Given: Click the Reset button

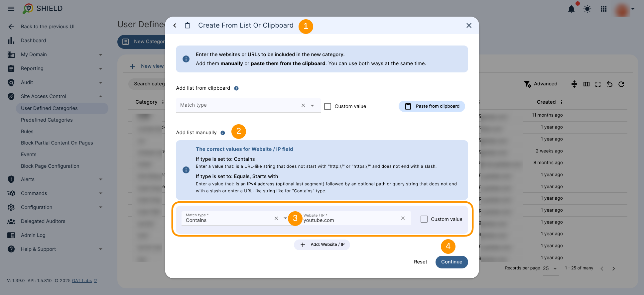Looking at the screenshot, I should click(x=420, y=262).
